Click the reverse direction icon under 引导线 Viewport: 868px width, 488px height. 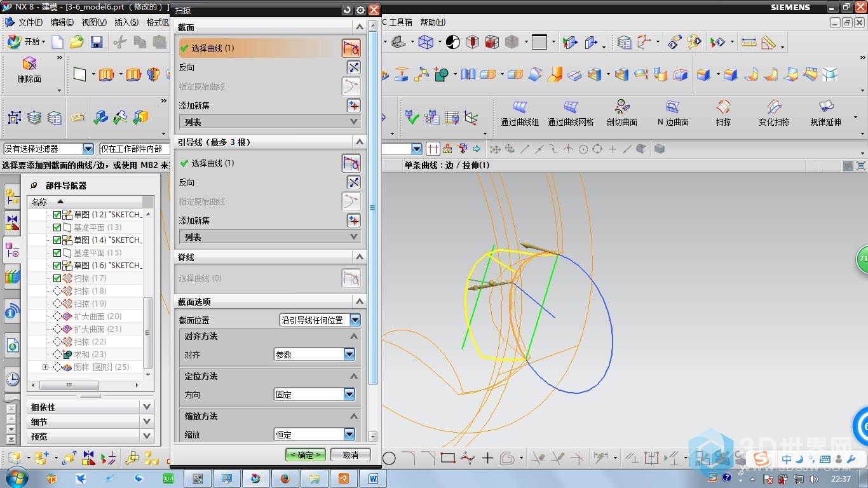(353, 182)
